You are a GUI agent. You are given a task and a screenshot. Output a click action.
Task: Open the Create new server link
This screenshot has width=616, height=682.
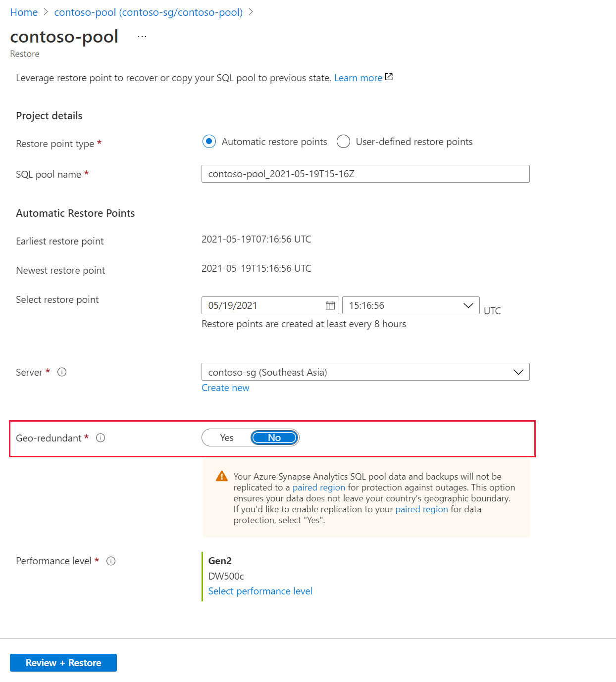click(225, 388)
